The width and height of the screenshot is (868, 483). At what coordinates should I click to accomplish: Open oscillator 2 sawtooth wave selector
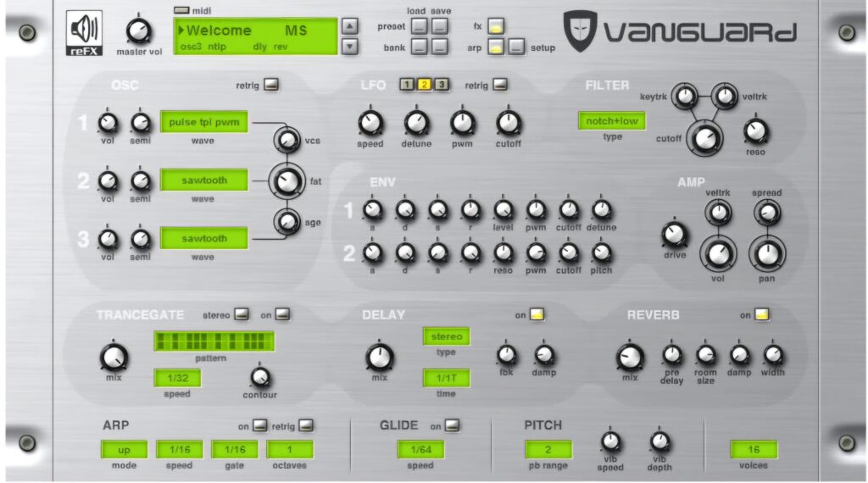(203, 180)
